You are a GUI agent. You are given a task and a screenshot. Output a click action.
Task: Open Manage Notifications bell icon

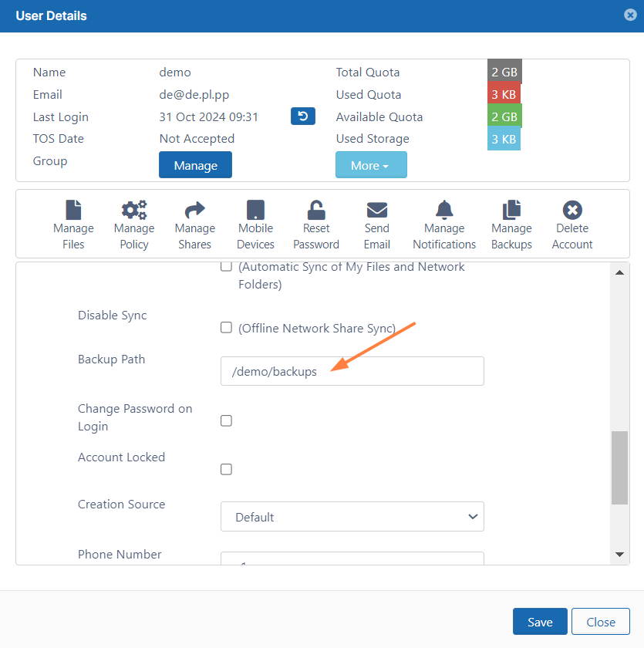tap(444, 210)
